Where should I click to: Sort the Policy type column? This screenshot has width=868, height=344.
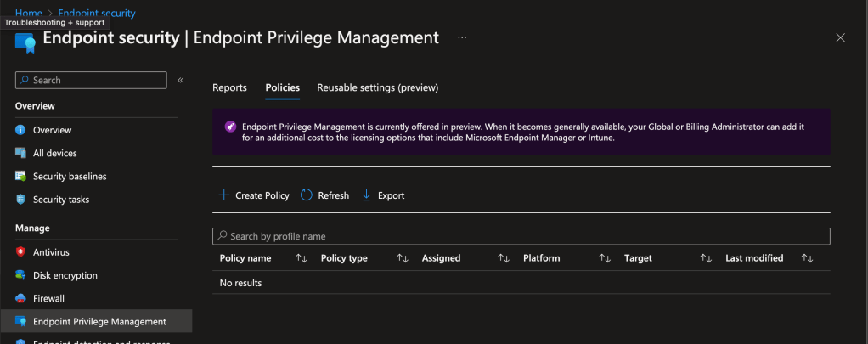[403, 258]
